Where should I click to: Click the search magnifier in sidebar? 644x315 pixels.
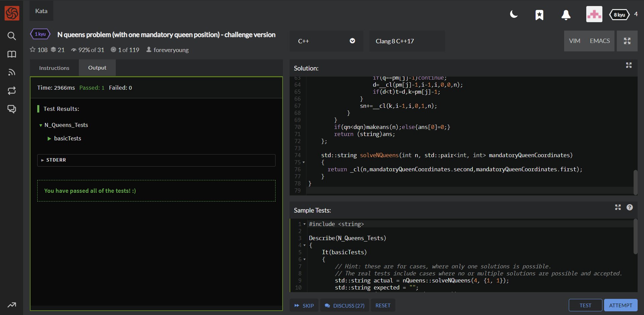12,36
